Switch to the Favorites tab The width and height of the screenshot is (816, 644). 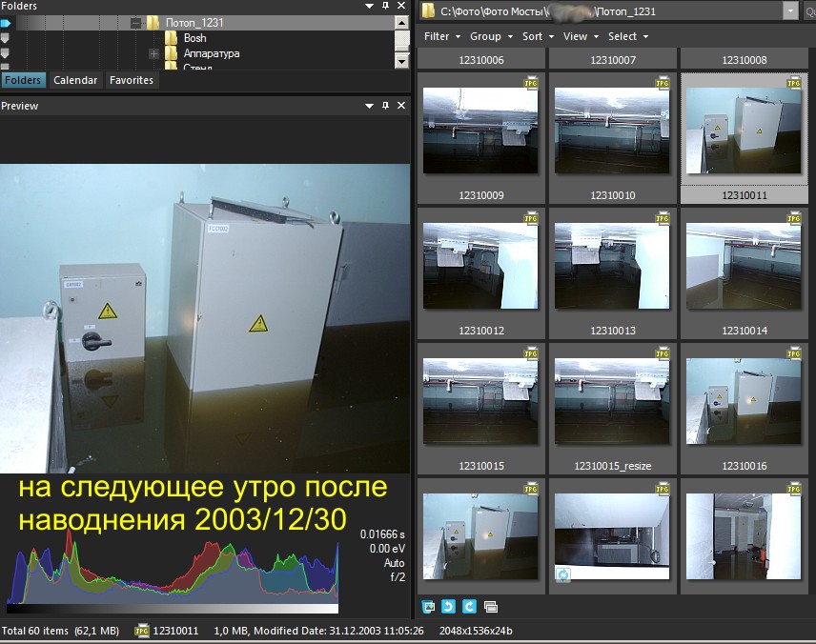(132, 80)
